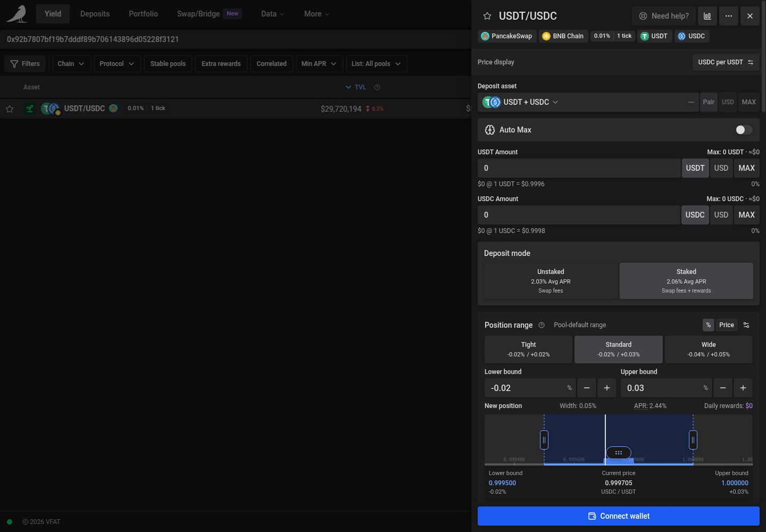Click the Need help? button
This screenshot has height=532, width=766.
pos(664,16)
